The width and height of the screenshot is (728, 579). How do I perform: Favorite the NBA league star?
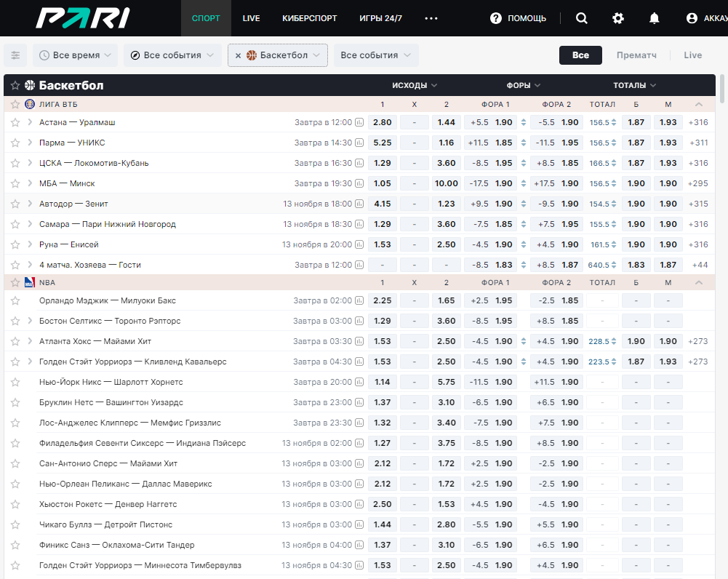pyautogui.click(x=15, y=282)
